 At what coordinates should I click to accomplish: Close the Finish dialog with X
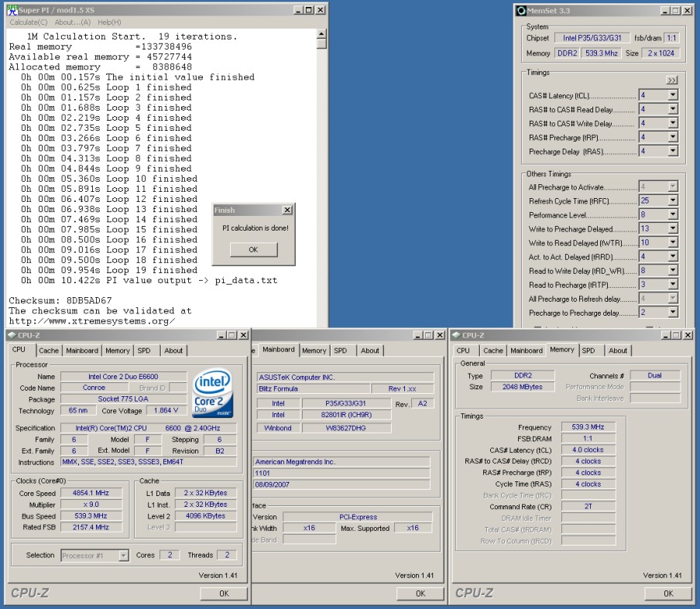point(287,210)
